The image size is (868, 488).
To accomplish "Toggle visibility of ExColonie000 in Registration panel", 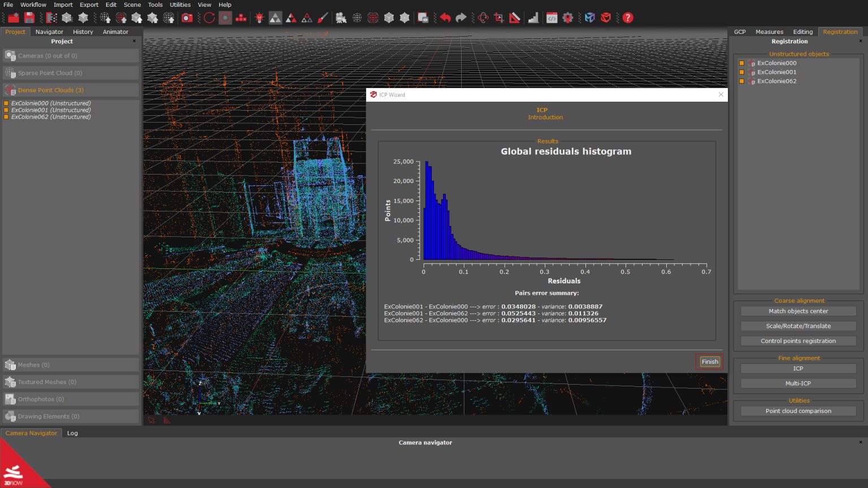I will 741,63.
